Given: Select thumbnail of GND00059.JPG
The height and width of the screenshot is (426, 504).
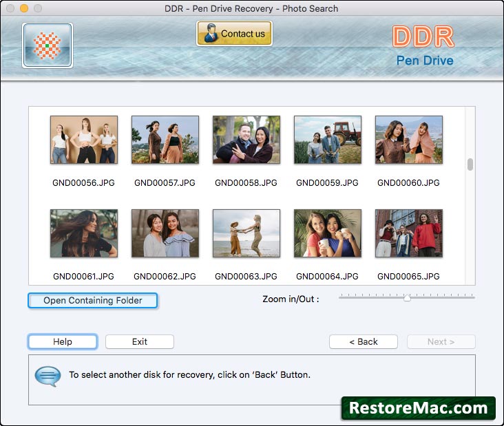Looking at the screenshot, I should click(x=328, y=140).
